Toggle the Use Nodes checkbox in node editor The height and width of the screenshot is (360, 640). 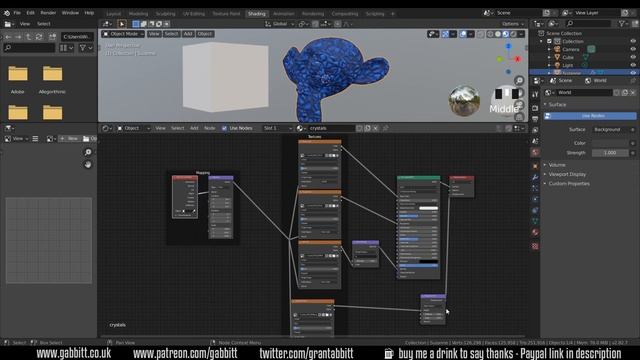(224, 128)
